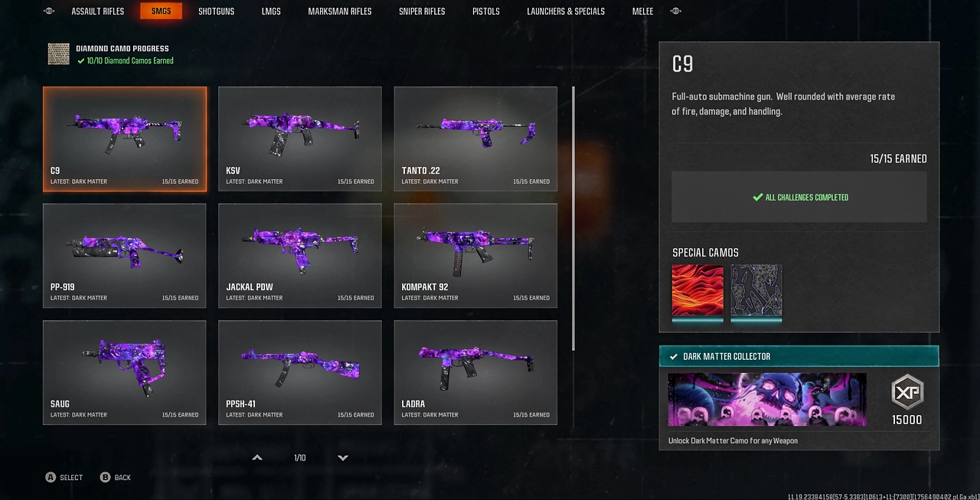Click the right bumper icon after Melee
The height and width of the screenshot is (500, 980).
click(676, 11)
